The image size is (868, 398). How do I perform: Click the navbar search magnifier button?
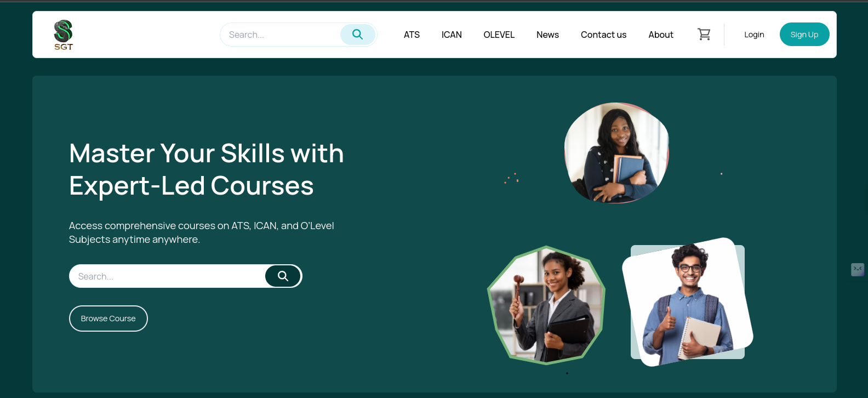358,35
